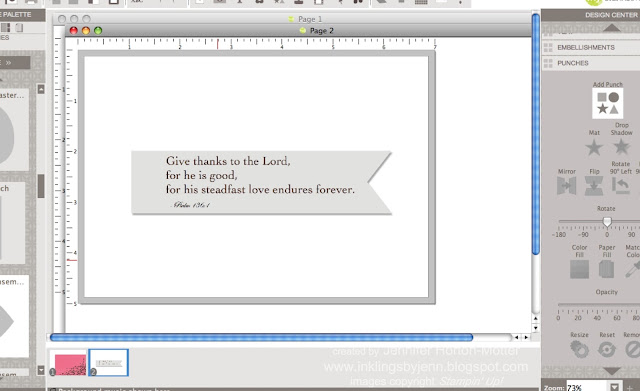Open the Zoom percentage dropdown
Viewport: 640px width, 391px height.
point(614,387)
